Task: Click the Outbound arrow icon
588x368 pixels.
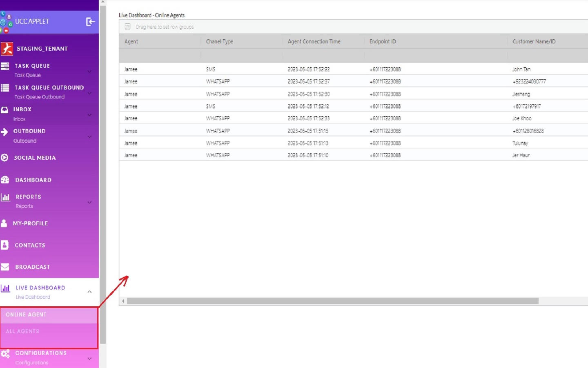Action: tap(4, 132)
